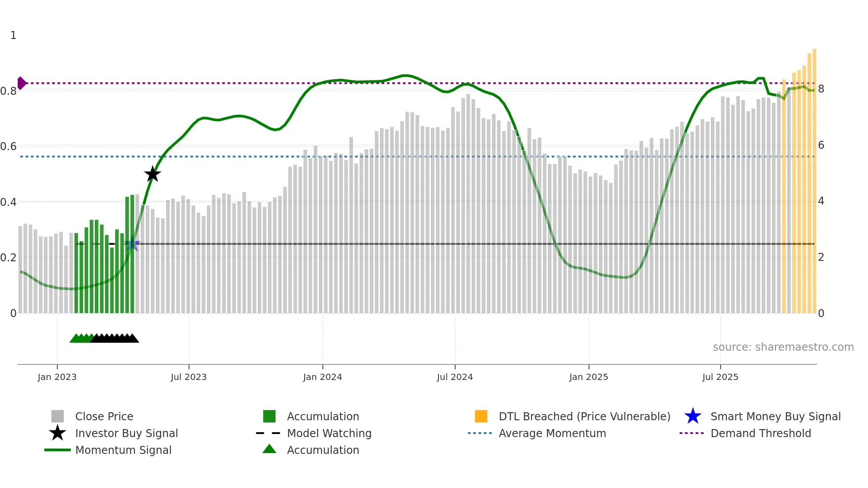Viewport: 868px width, 488px height.
Task: Toggle the Average Momentum legend entry
Action: tap(552, 433)
